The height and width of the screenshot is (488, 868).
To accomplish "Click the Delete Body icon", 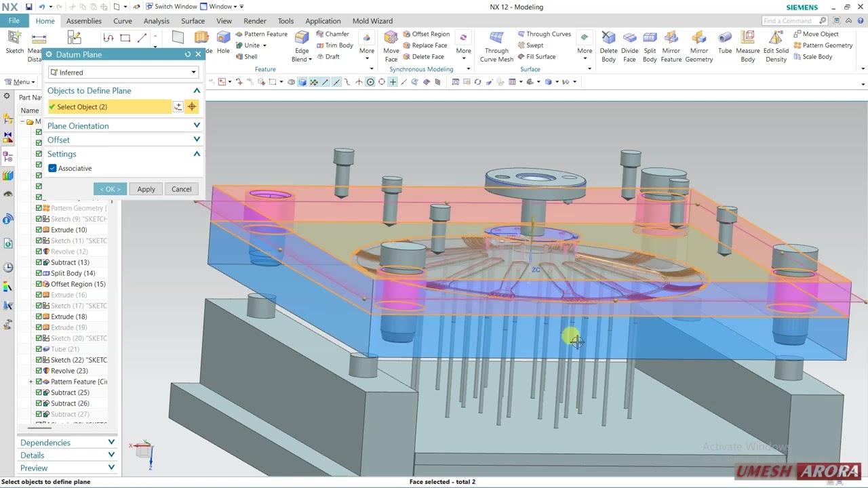I will pyautogui.click(x=608, y=39).
